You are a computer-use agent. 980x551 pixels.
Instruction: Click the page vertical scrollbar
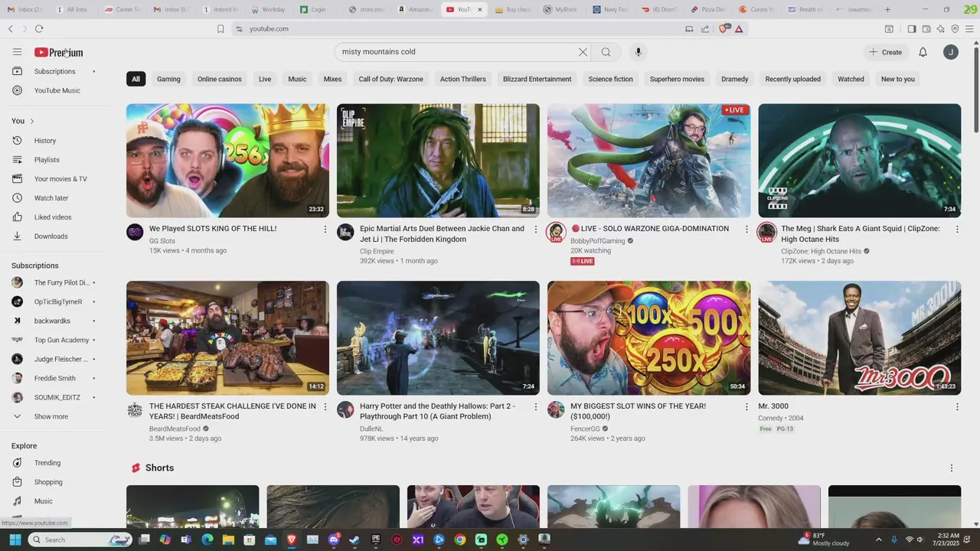point(975,92)
